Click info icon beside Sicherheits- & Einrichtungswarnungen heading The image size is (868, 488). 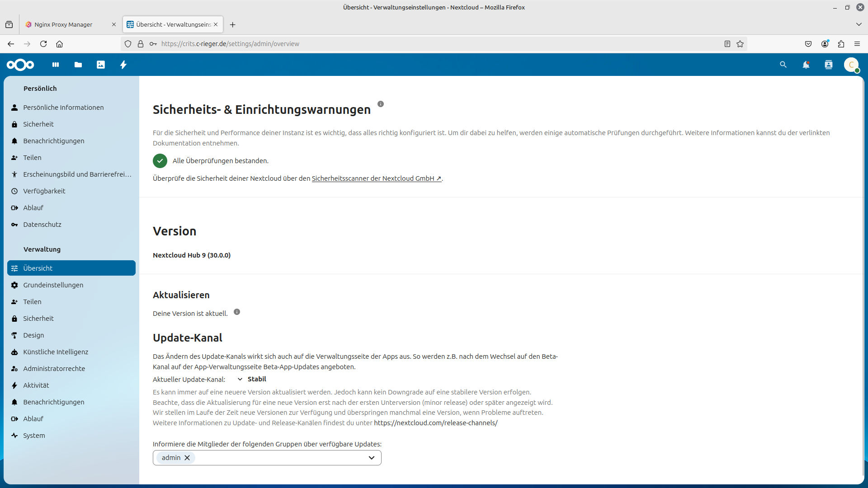click(381, 104)
